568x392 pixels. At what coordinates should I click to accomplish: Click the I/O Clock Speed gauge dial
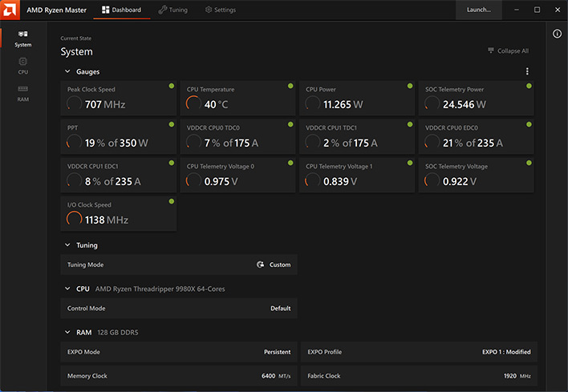click(x=75, y=219)
